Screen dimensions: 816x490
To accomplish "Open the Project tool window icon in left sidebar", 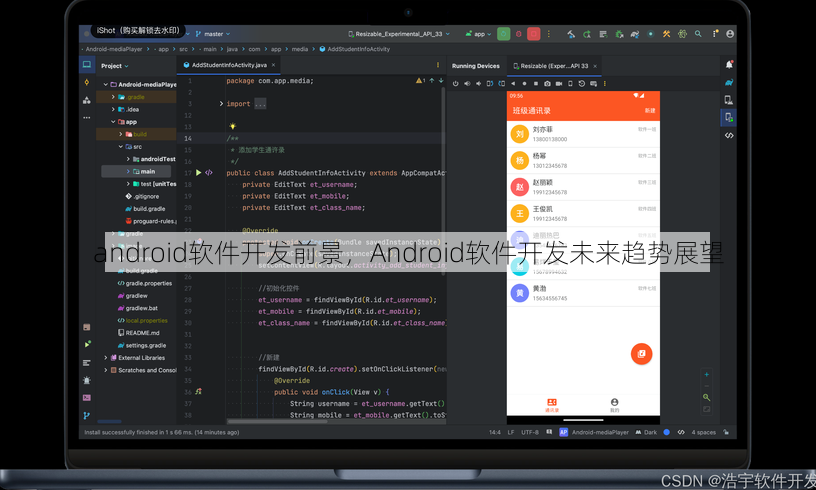I will point(86,65).
